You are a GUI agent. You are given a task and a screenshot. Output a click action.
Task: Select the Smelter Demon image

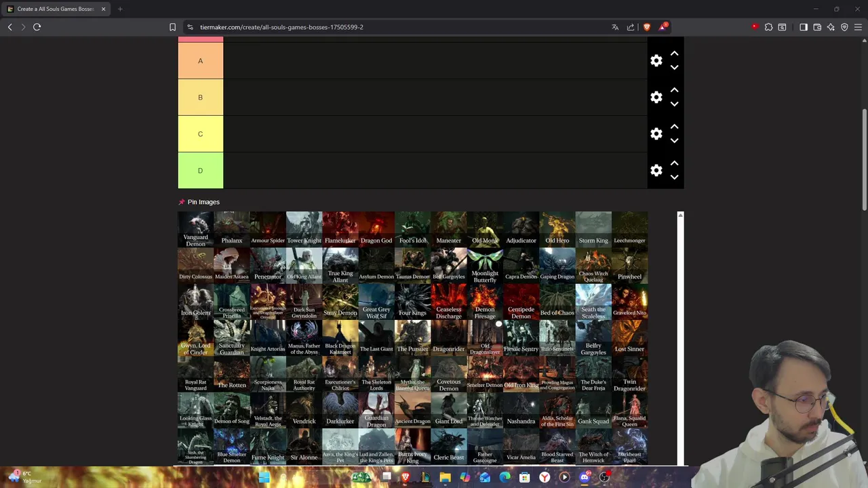[485, 374]
